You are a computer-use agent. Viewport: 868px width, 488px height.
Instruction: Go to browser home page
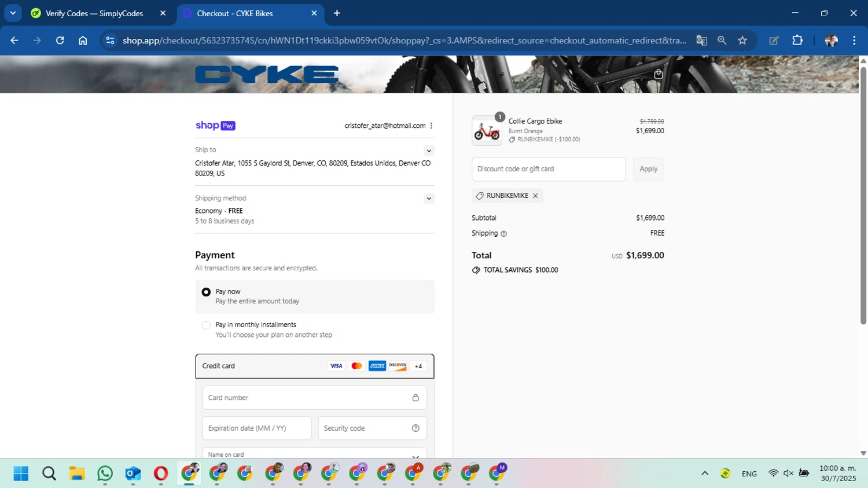pos(83,41)
